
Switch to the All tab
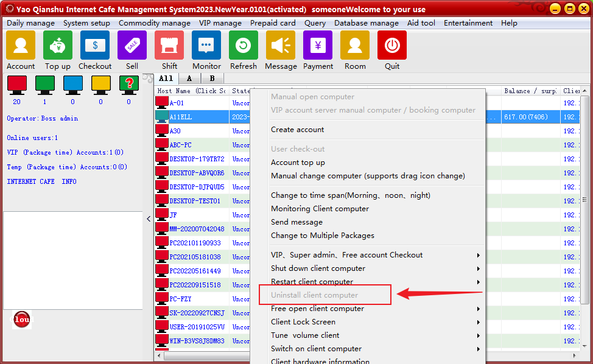[166, 79]
